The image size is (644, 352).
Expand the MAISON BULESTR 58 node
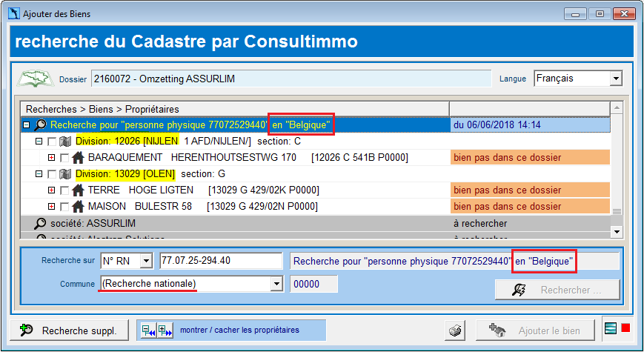51,206
